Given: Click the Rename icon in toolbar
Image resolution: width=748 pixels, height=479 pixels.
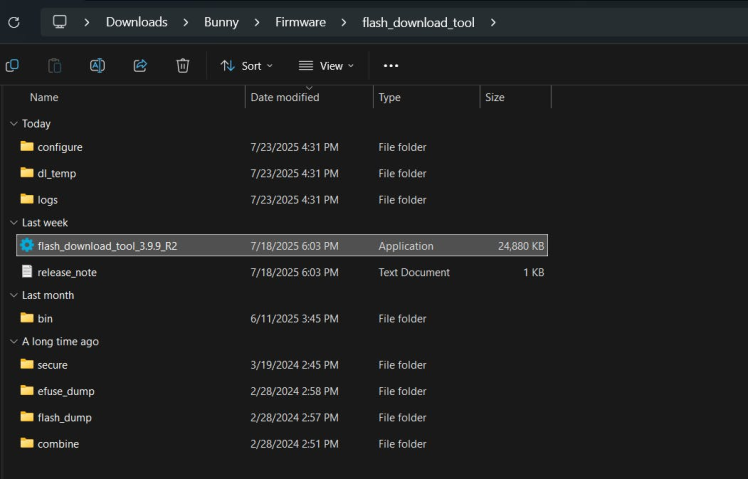Looking at the screenshot, I should point(98,66).
